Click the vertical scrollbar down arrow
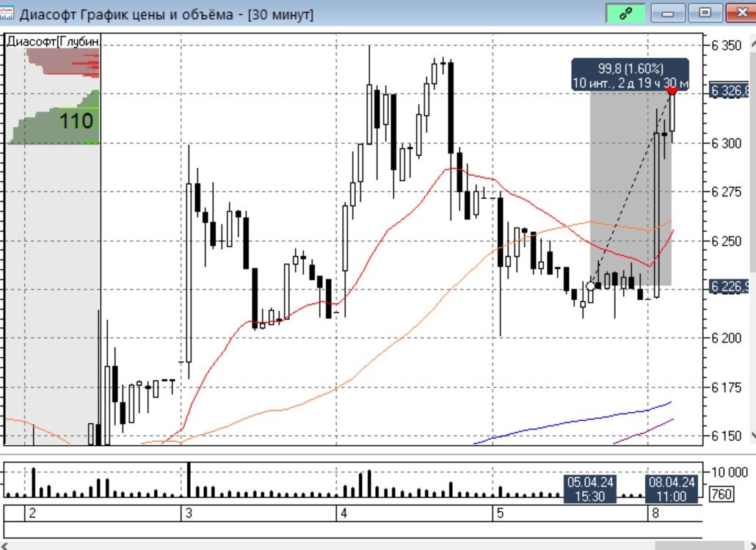 [x=752, y=436]
